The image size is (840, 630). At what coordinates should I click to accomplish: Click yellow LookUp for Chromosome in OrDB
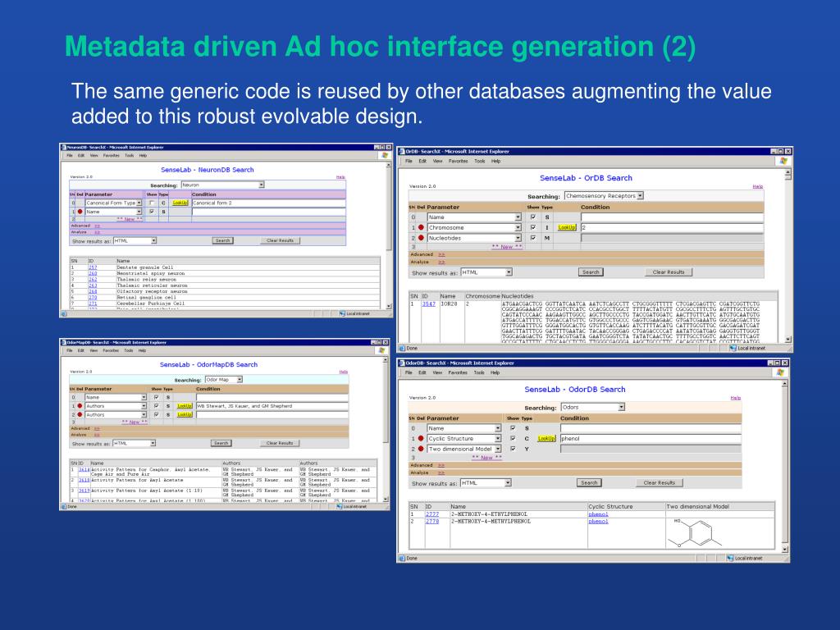coord(567,228)
